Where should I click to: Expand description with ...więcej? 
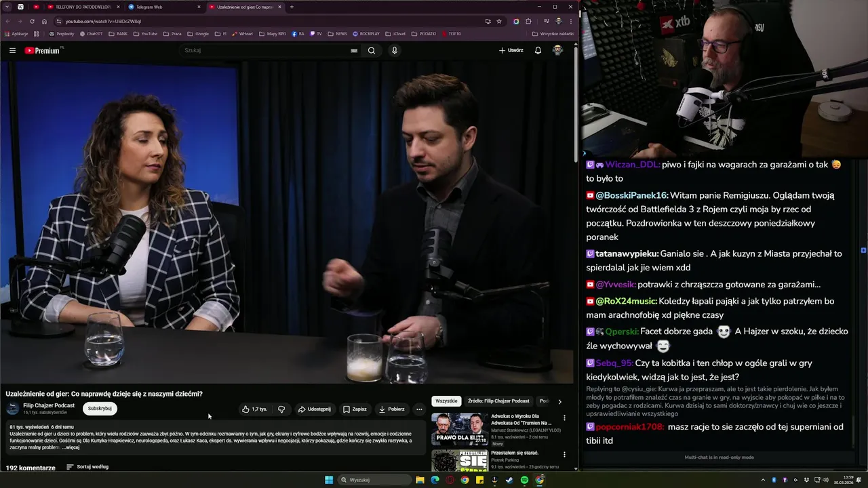(71, 447)
